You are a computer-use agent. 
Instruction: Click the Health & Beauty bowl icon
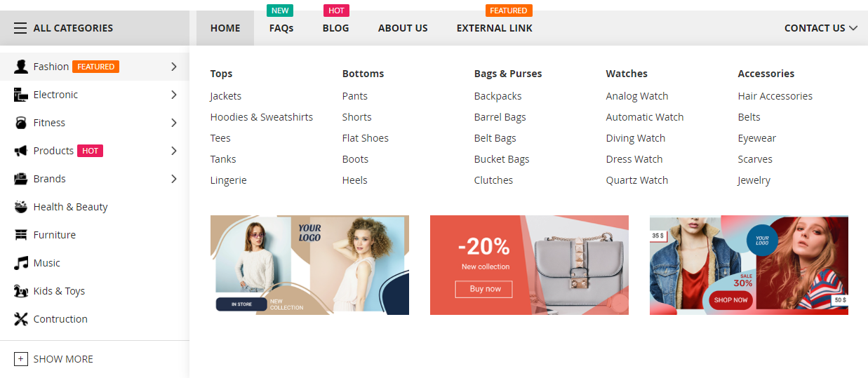[21, 207]
